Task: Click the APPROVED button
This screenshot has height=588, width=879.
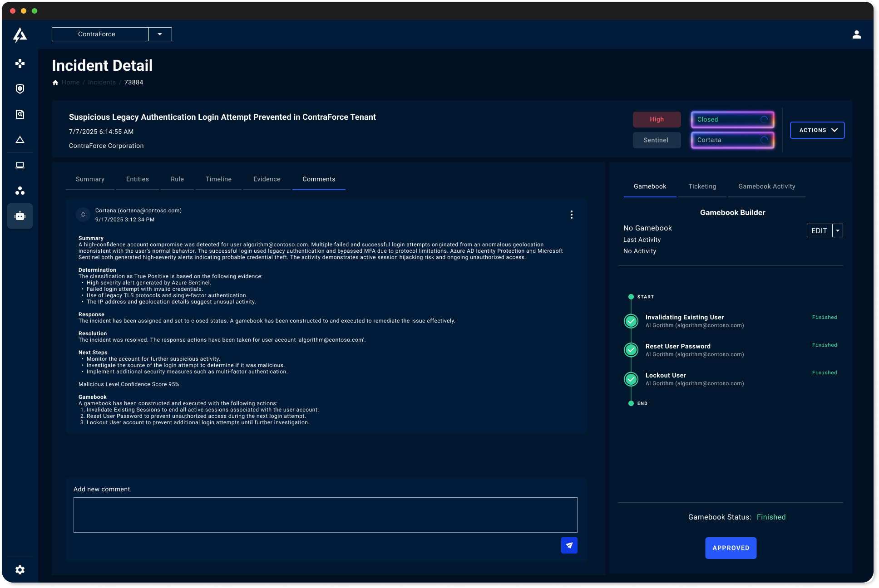Action: coord(731,548)
